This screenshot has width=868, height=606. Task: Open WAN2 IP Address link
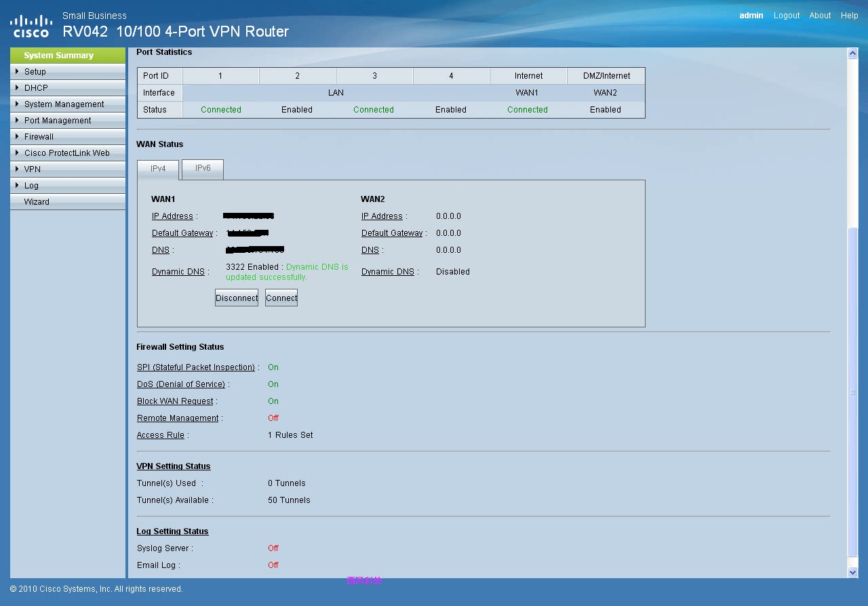[x=382, y=216]
